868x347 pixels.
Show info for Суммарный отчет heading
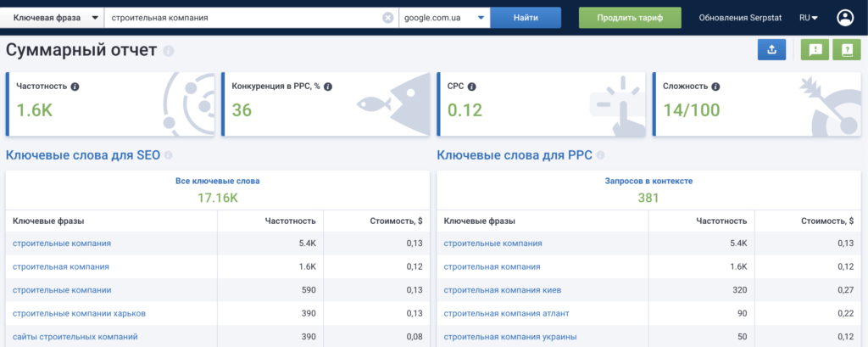point(169,51)
